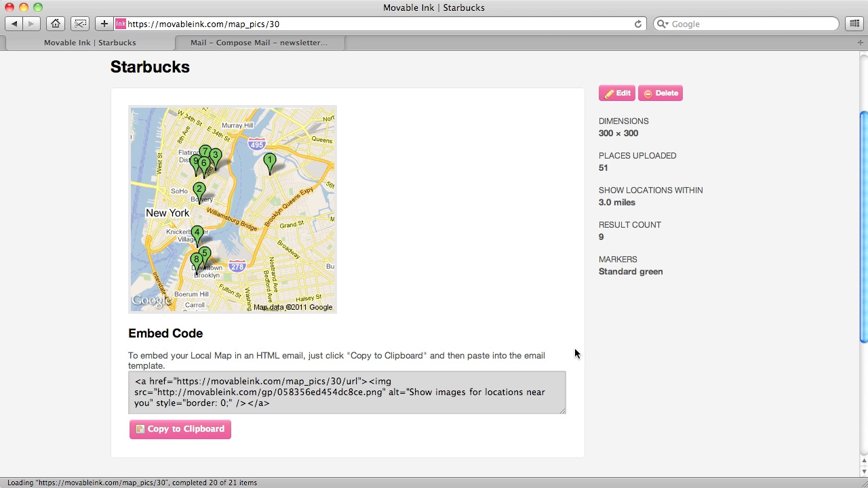868x488 pixels.
Task: Click the 300 × 300 dimensions value
Action: pyautogui.click(x=618, y=134)
